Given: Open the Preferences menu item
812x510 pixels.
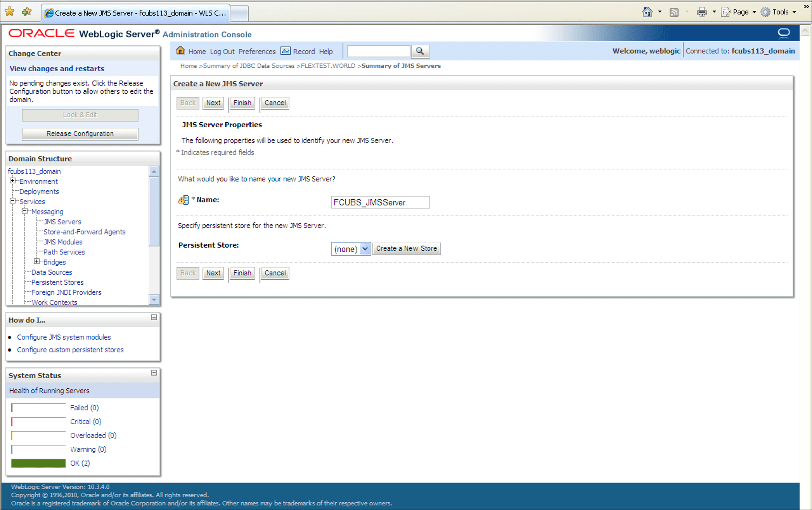Looking at the screenshot, I should coord(257,52).
